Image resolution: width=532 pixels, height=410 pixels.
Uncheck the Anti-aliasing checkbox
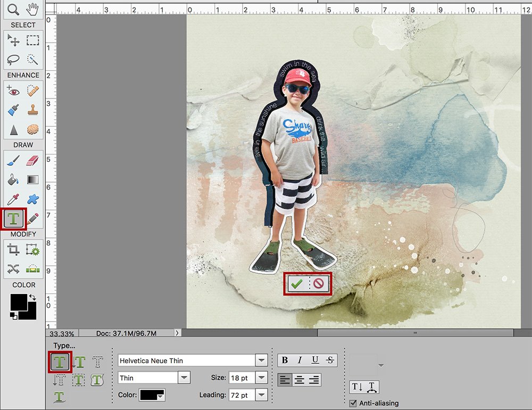click(x=353, y=403)
